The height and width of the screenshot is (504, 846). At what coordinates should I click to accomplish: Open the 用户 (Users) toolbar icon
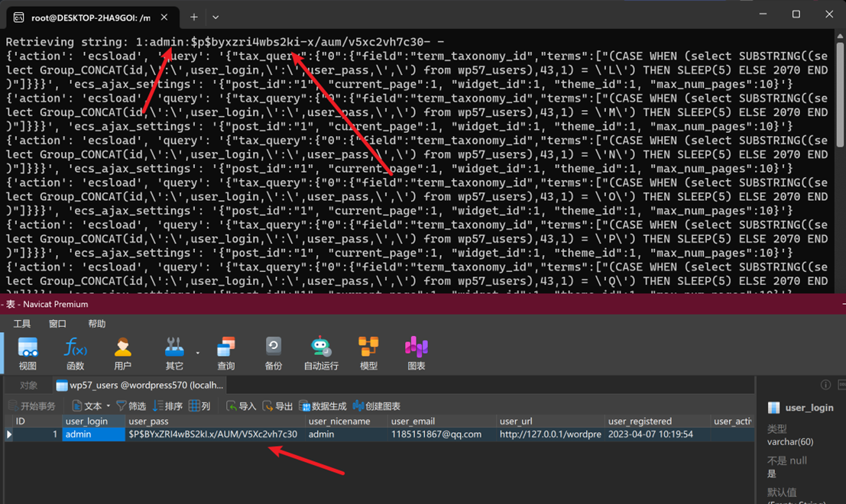122,354
